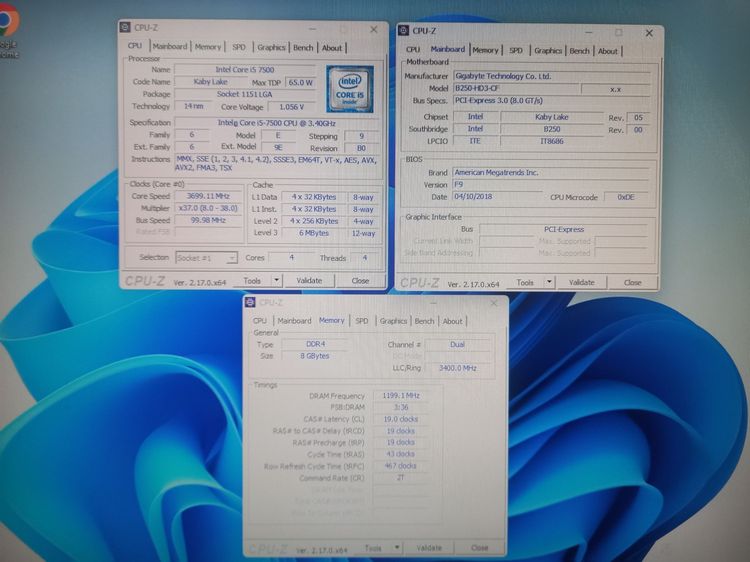The height and width of the screenshot is (562, 750).
Task: Minimize the Mainboard CPU-Z window
Action: (589, 33)
